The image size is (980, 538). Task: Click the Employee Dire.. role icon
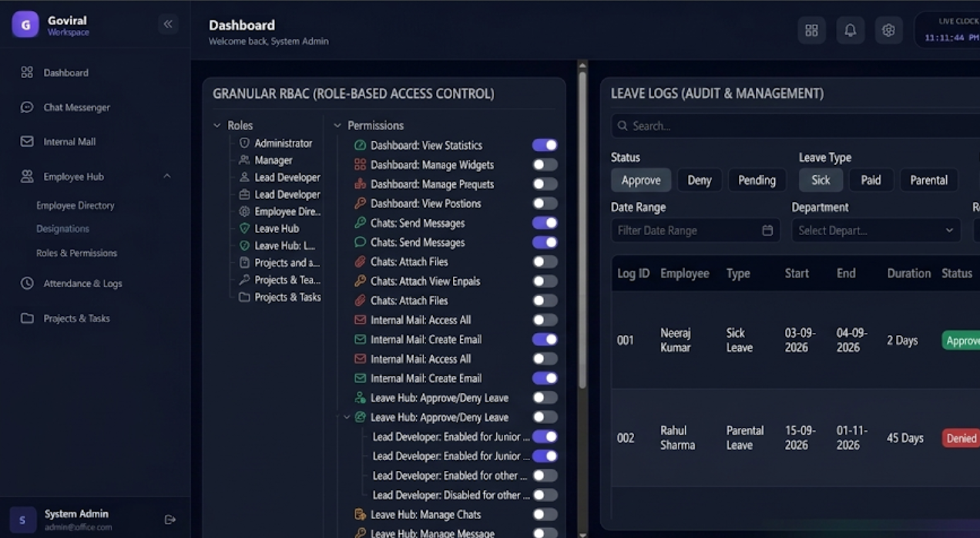click(244, 211)
